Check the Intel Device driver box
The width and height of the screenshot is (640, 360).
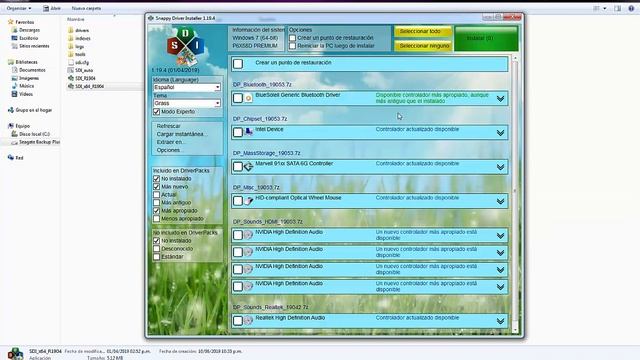(x=238, y=132)
